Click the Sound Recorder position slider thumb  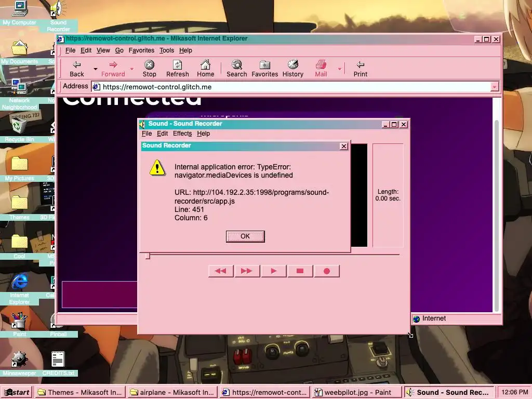tap(148, 256)
